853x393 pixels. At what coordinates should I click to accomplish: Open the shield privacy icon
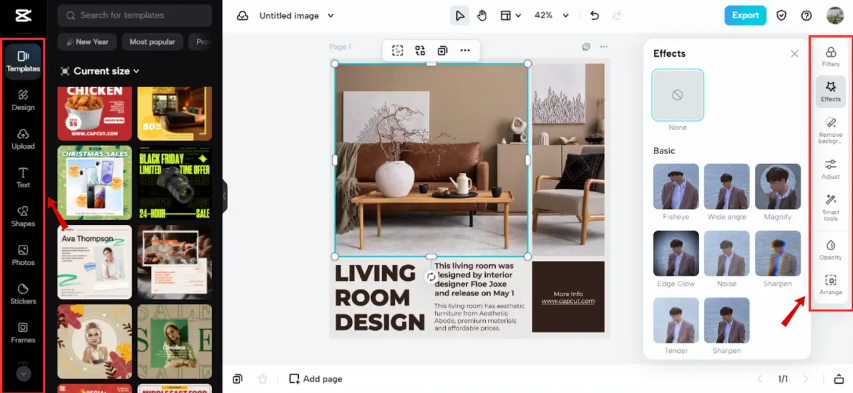click(x=781, y=16)
